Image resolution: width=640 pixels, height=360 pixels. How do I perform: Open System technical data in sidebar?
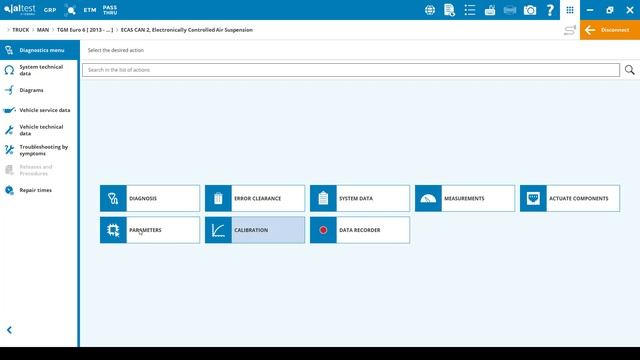(x=39, y=70)
